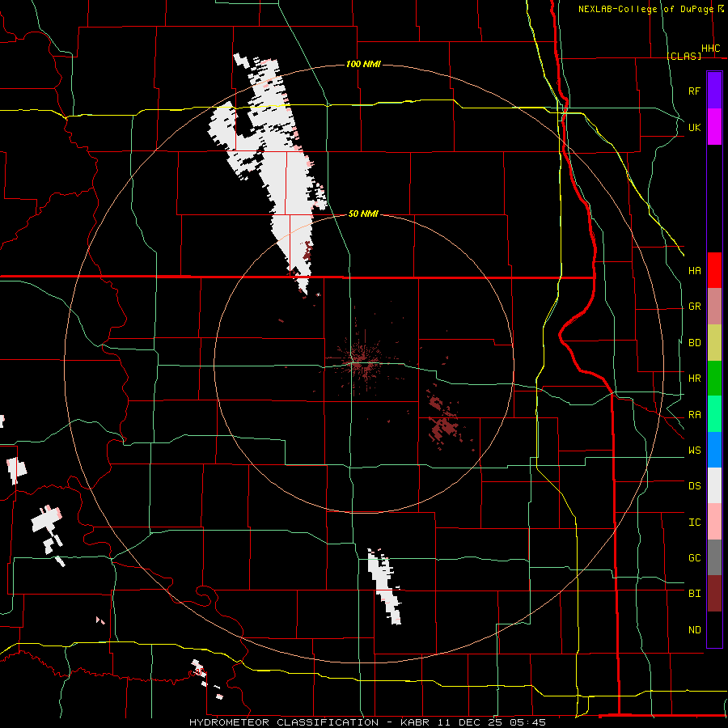728x728 pixels.
Task: Click the Hydrometeor Classification KABR caption
Action: [x=367, y=722]
